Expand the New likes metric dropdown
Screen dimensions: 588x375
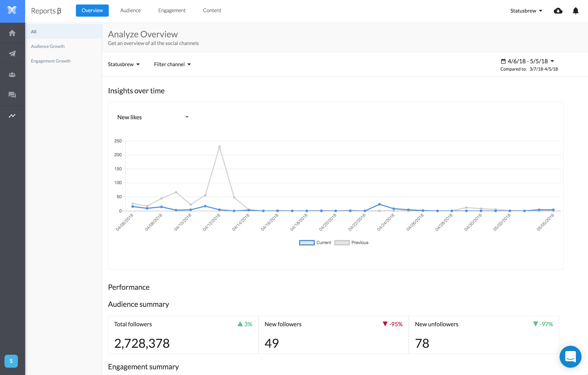pyautogui.click(x=153, y=117)
